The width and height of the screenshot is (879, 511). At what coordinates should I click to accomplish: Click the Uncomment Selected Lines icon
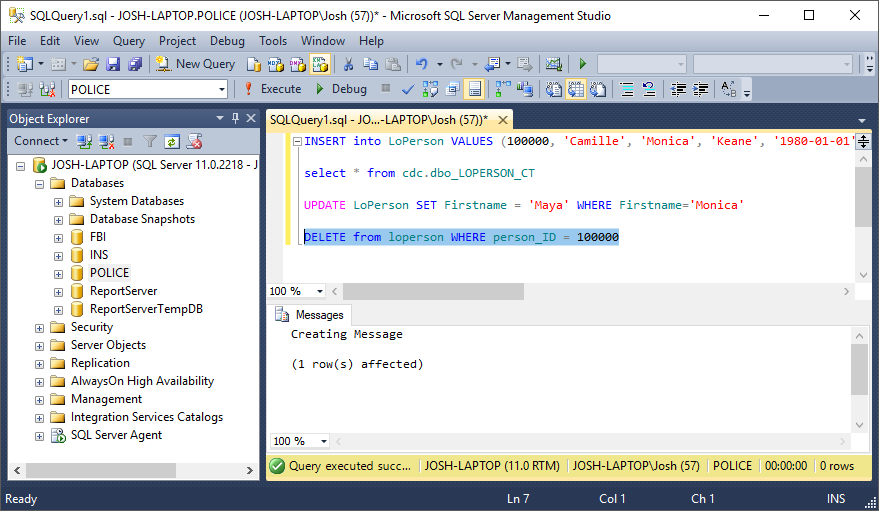tap(649, 89)
